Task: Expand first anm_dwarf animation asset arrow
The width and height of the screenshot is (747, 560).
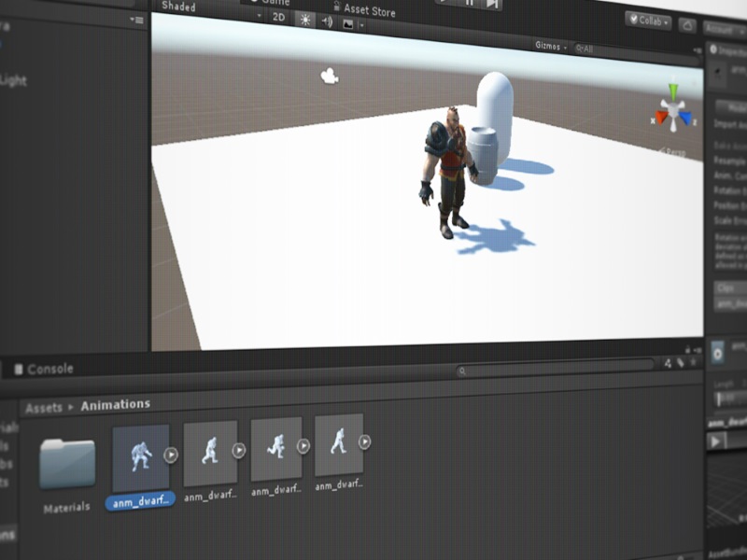Action: click(x=171, y=455)
